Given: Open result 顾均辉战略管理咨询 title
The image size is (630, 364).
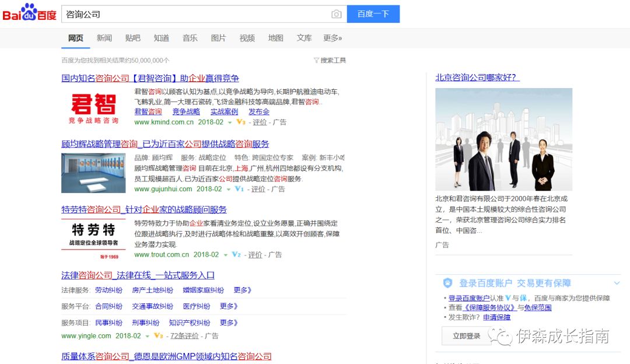Looking at the screenshot, I should pos(165,144).
